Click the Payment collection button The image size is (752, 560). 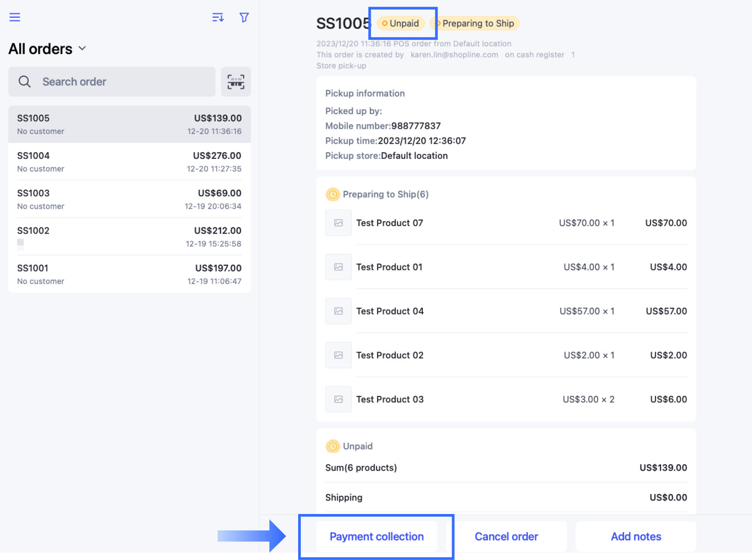click(x=377, y=537)
